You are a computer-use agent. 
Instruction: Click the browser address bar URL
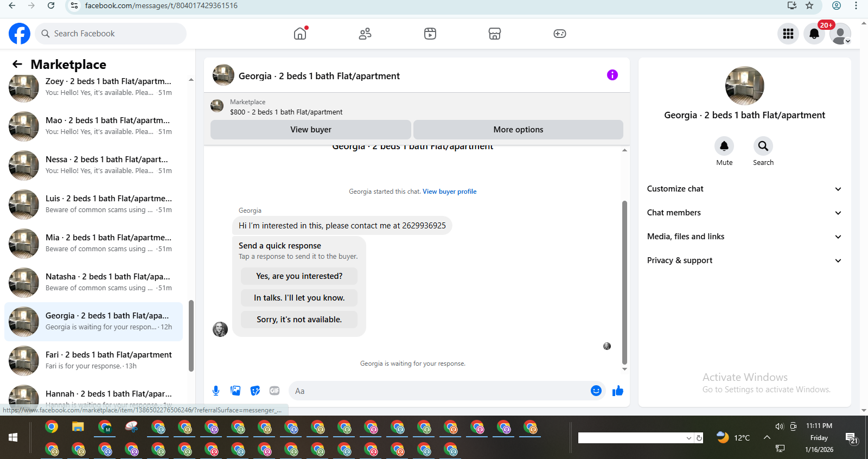[161, 5]
